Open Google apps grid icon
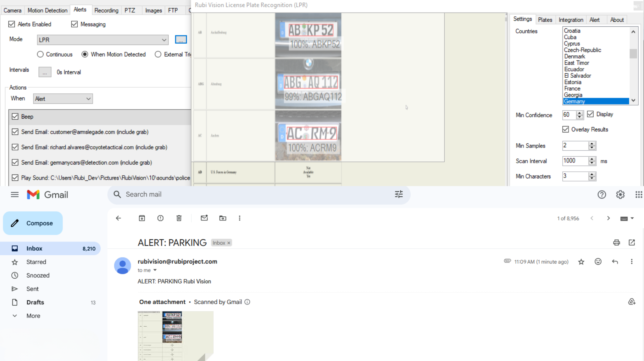The height and width of the screenshot is (361, 644). tap(639, 195)
